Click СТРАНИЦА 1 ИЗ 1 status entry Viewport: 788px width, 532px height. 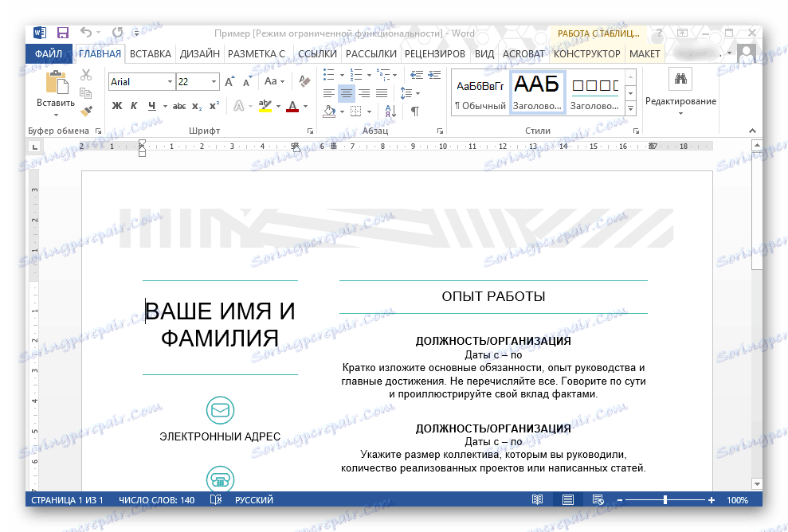[x=67, y=500]
